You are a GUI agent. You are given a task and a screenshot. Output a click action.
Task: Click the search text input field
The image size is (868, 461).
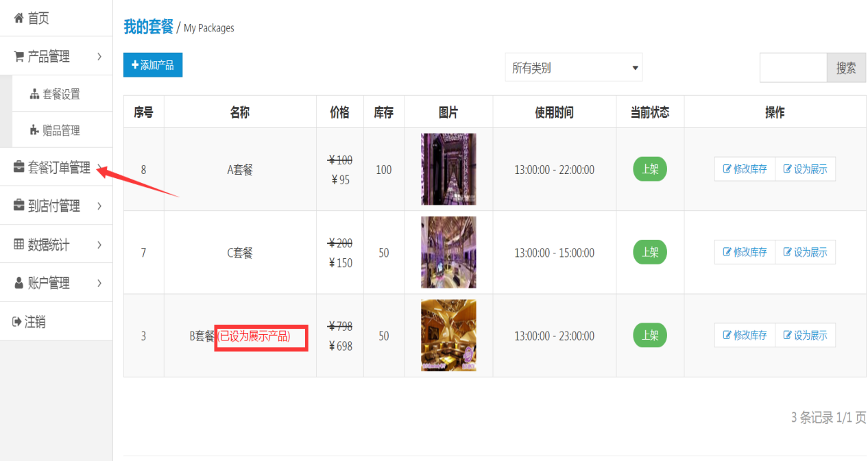[x=793, y=67]
